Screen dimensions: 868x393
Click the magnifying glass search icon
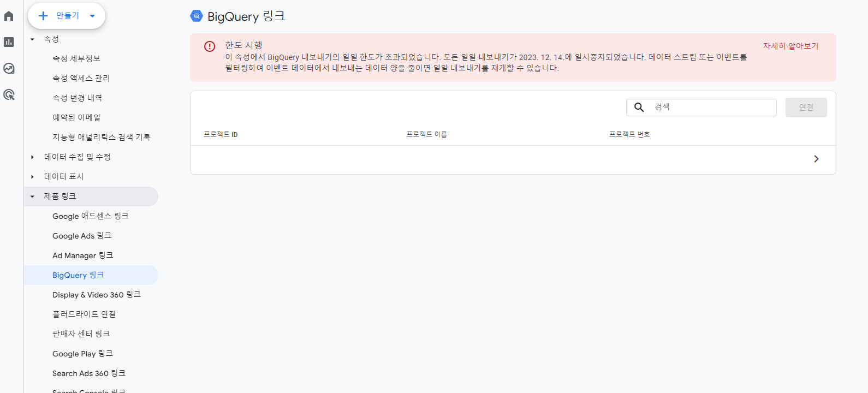639,107
